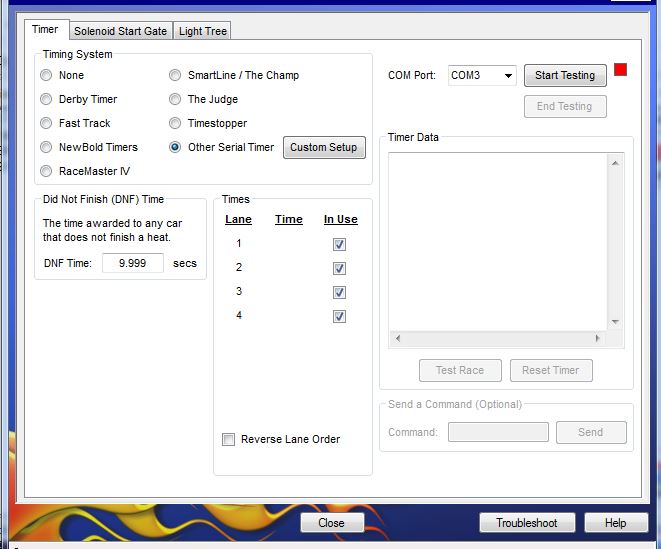Click the Timer Data vertical scrollbar down arrow
Screen dimensions: 661x549
point(615,322)
